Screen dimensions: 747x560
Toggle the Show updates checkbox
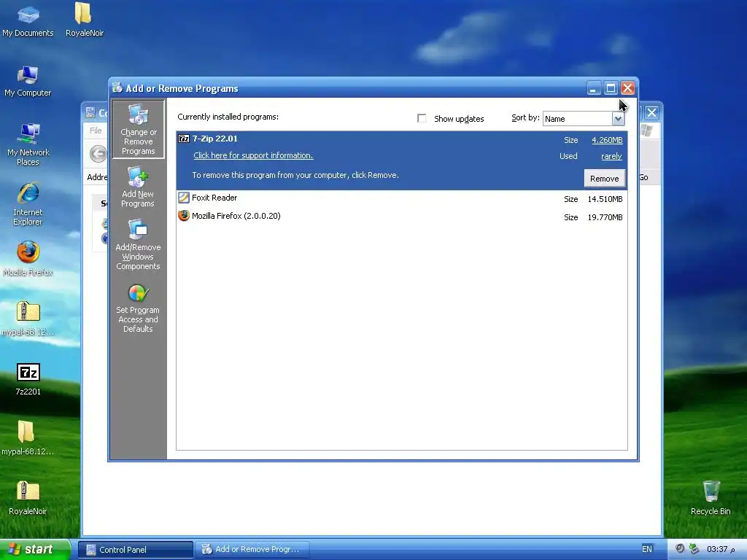click(x=422, y=118)
